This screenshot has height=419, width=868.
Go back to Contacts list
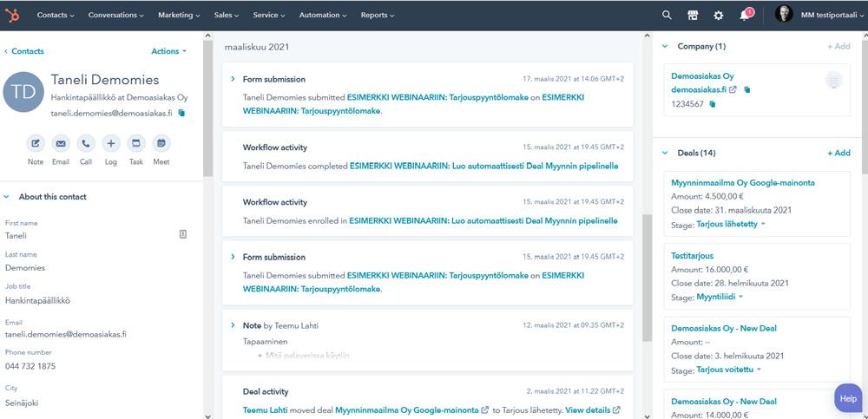[23, 51]
